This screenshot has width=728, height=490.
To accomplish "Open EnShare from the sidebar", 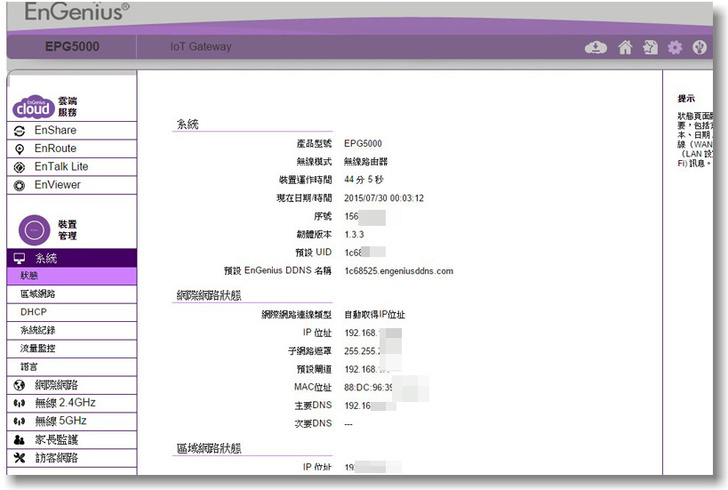I will pos(55,131).
